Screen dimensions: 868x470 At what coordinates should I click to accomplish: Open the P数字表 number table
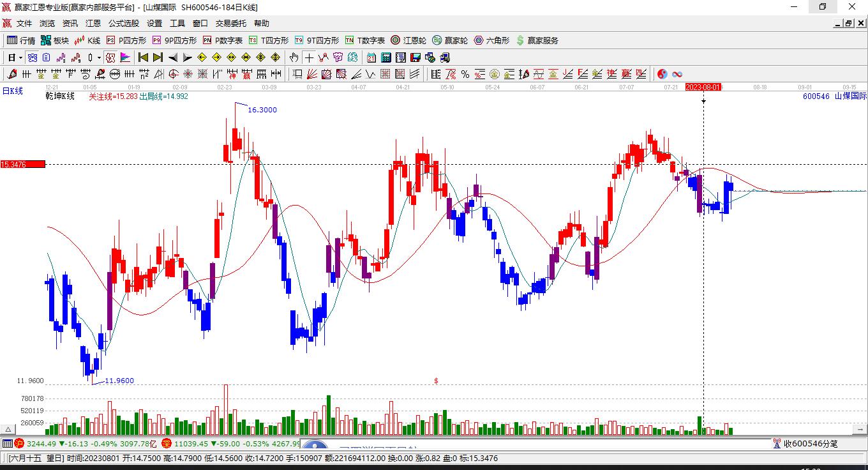coord(223,40)
